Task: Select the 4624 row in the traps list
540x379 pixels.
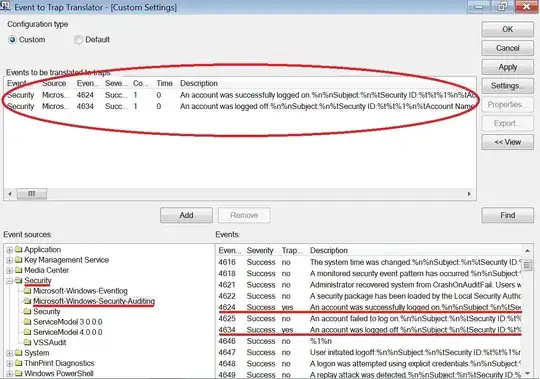Action: 240,95
